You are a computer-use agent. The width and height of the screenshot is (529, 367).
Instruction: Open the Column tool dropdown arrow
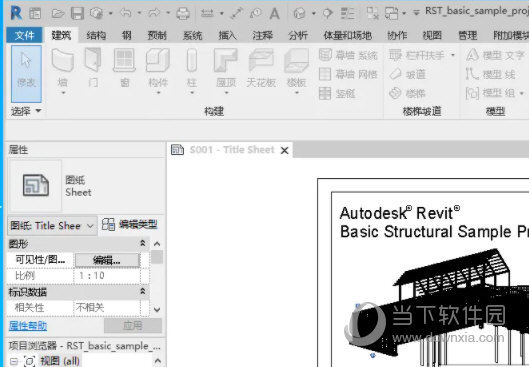click(x=192, y=93)
